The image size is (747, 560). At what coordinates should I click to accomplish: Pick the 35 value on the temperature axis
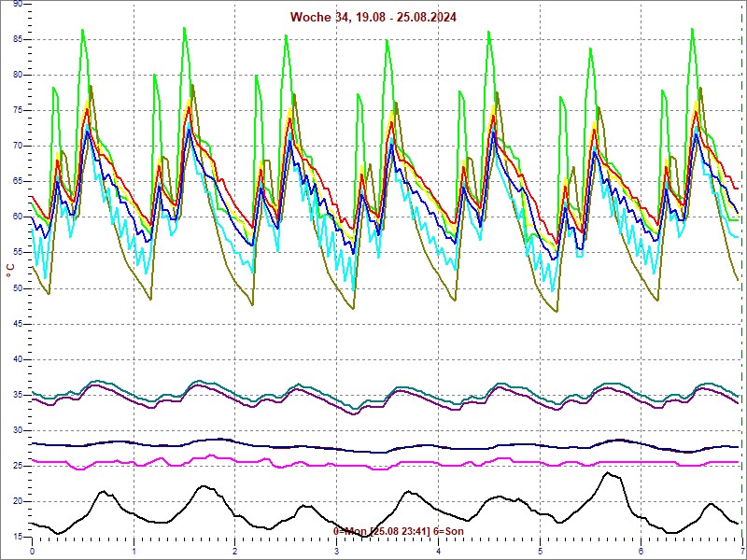coord(17,395)
